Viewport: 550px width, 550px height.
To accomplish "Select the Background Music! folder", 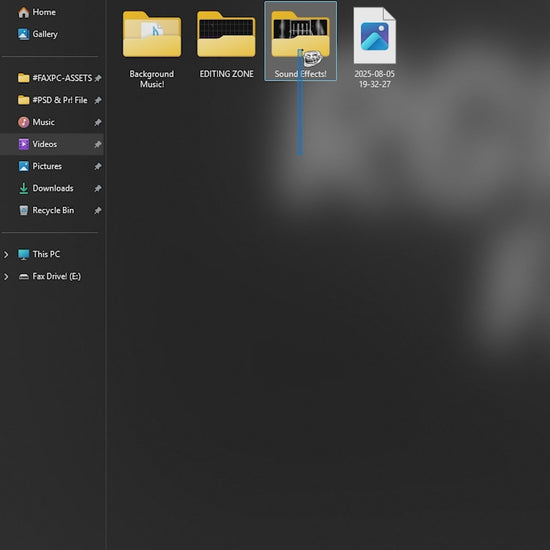I will (152, 49).
